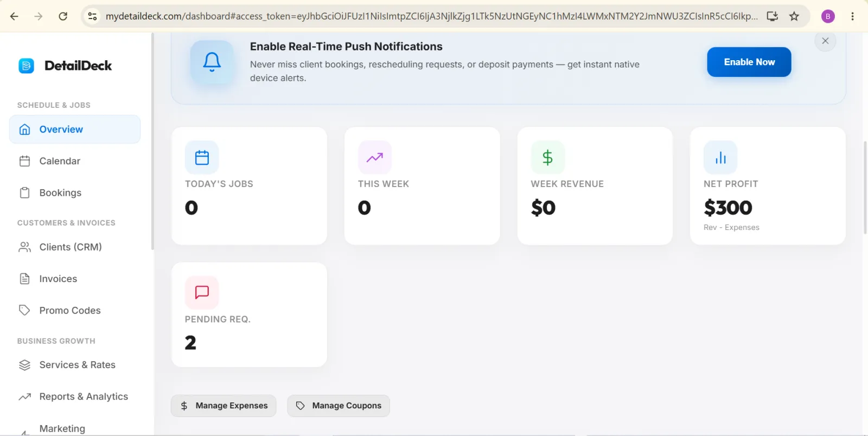
Task: Open the This Week card
Action: click(422, 185)
